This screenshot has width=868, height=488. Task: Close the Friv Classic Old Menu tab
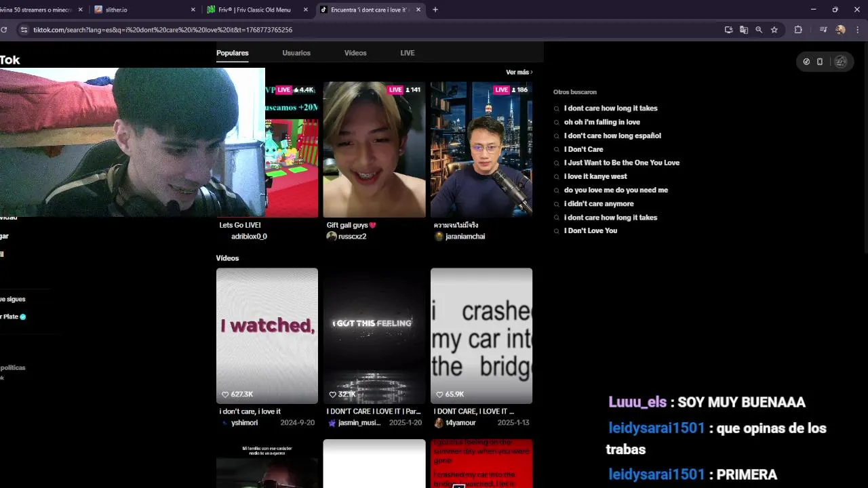click(x=306, y=9)
